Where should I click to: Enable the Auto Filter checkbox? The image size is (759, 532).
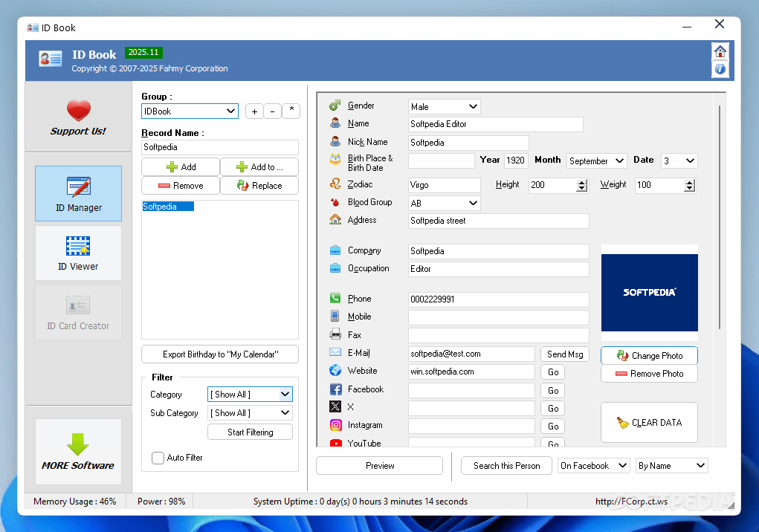[x=158, y=458]
